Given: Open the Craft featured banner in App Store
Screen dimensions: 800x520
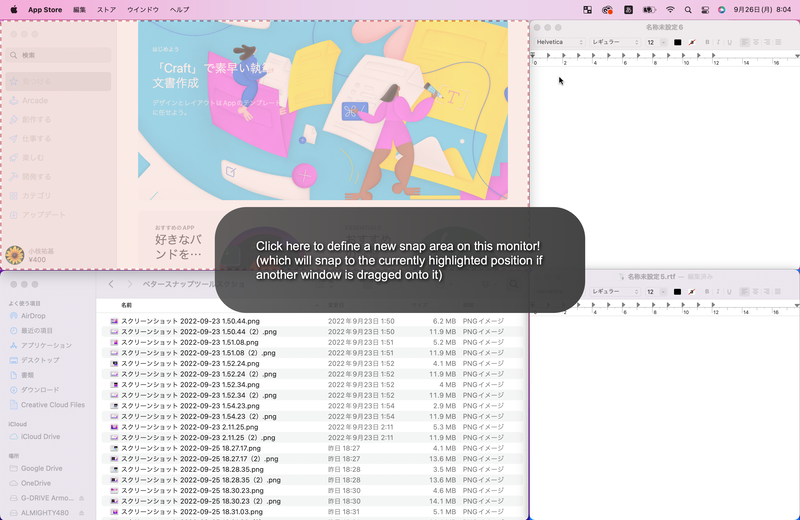Looking at the screenshot, I should coord(323,110).
